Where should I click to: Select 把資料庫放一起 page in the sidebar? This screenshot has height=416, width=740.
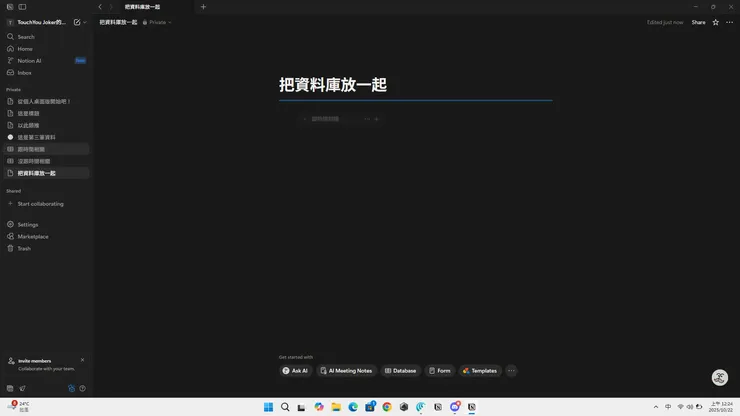tap(46, 173)
